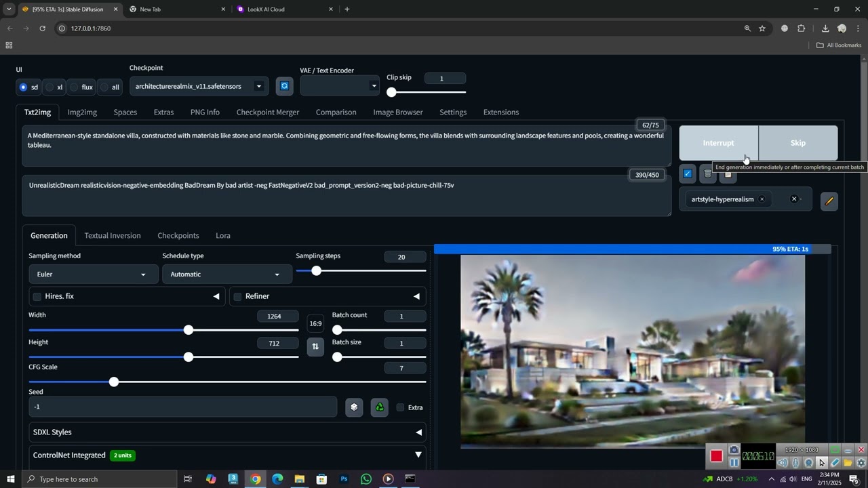
Task: Open the Copilot taskbar icon
Action: tap(211, 479)
